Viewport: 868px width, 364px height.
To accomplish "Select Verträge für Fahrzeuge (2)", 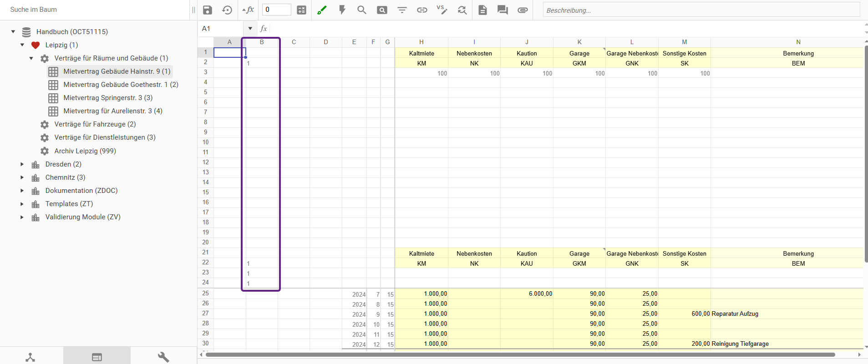I will (x=95, y=124).
